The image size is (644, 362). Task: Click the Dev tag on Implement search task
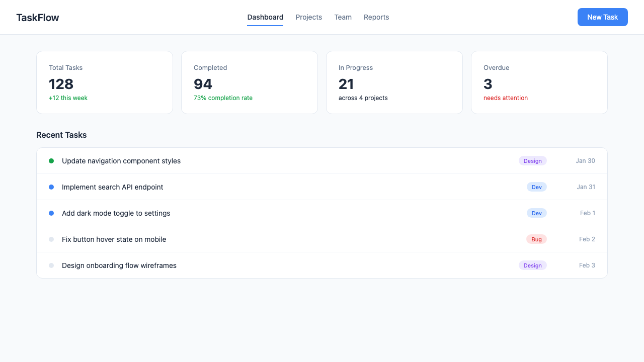537,187
